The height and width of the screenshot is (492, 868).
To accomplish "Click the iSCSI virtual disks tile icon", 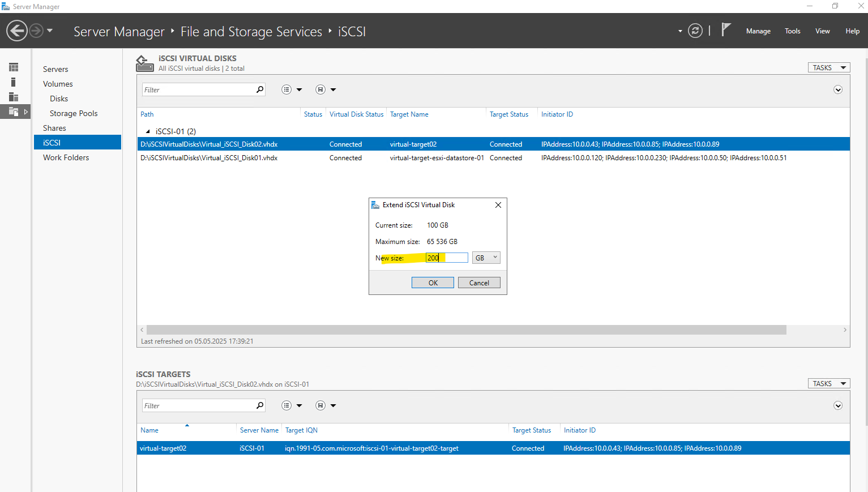I will pos(145,63).
